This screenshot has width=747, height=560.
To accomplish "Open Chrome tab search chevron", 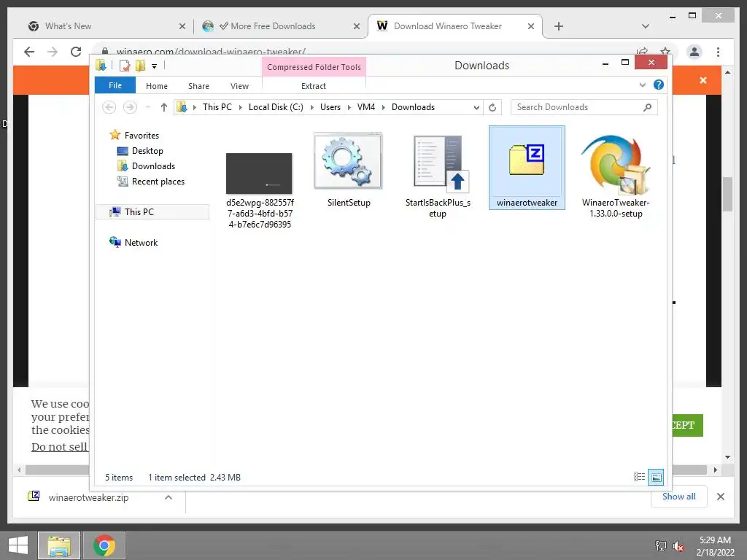I will pyautogui.click(x=645, y=26).
